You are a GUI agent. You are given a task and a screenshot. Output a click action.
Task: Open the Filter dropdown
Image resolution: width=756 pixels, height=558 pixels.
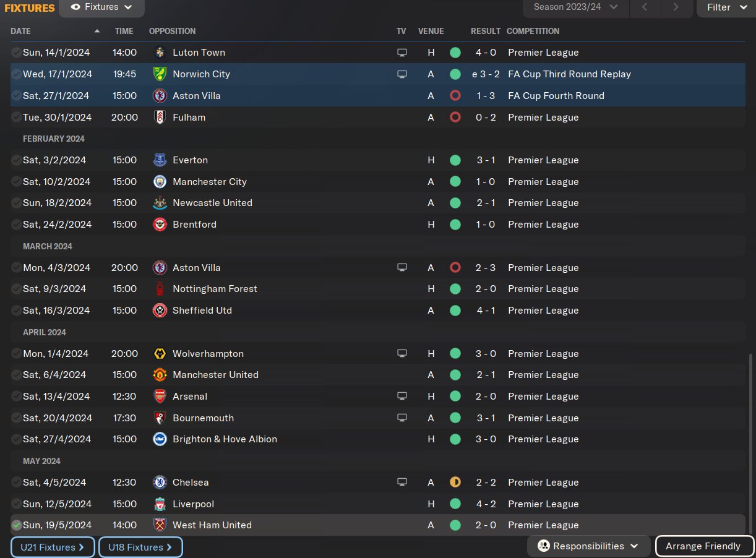coord(726,7)
